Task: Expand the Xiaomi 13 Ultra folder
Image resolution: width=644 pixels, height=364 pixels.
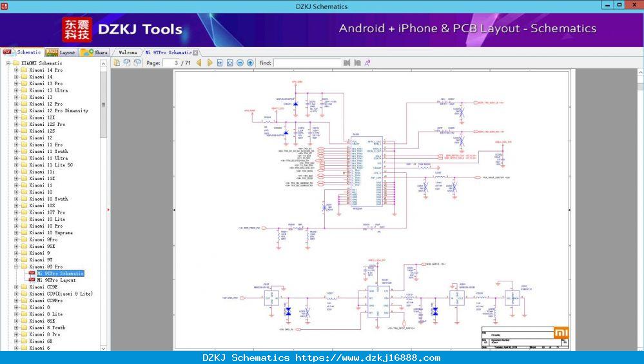Action: tap(16, 90)
